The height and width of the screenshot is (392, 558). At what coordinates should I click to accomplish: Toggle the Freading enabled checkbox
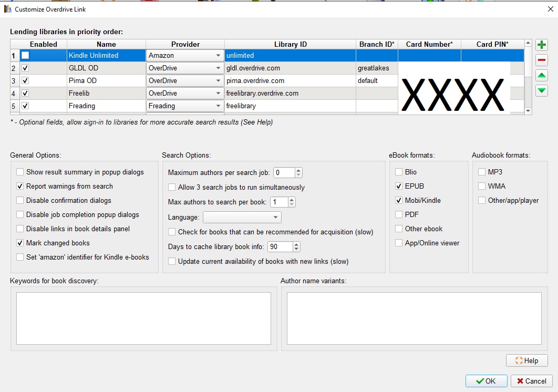point(25,106)
